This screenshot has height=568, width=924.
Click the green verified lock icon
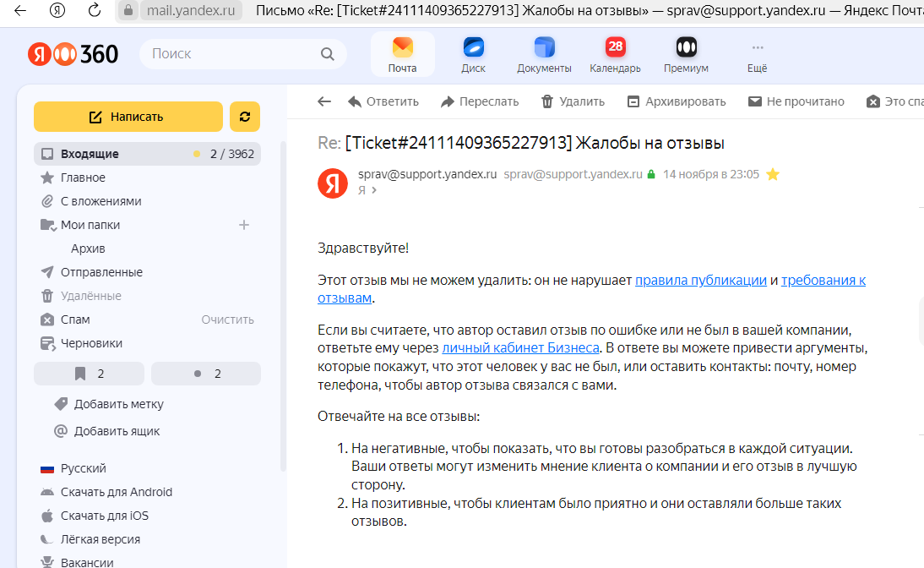[651, 175]
